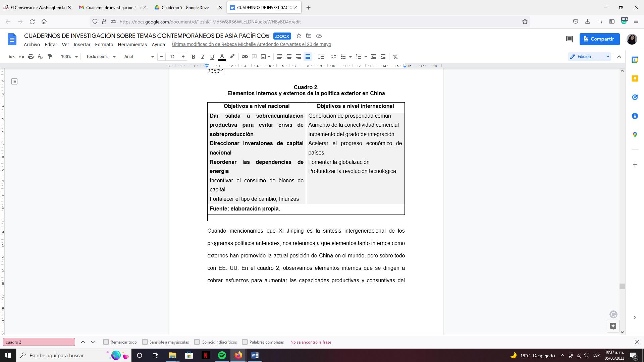This screenshot has width=644, height=362.
Task: Toggle bold formatting button
Action: tap(193, 57)
